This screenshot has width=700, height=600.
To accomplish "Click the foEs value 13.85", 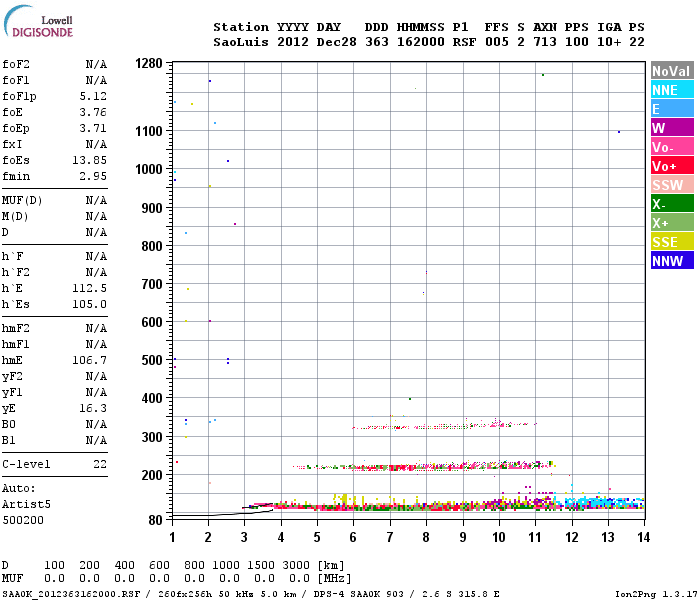I will coord(89,160).
